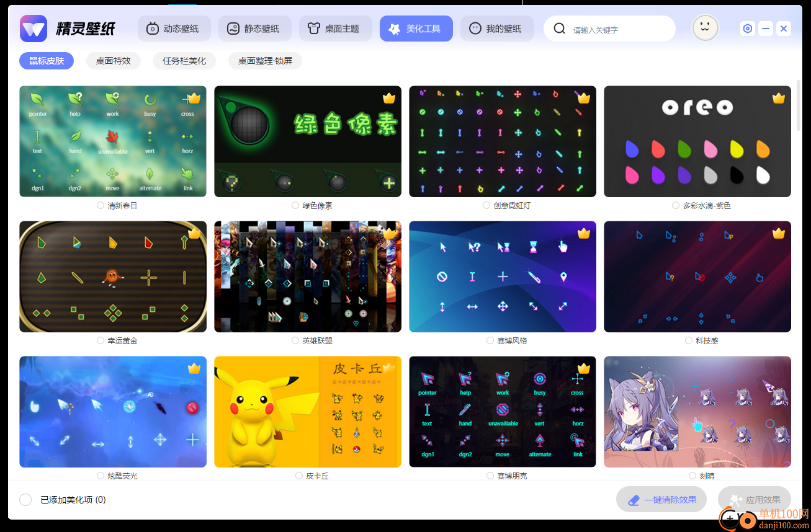Open the 美化工具 tab

416,29
